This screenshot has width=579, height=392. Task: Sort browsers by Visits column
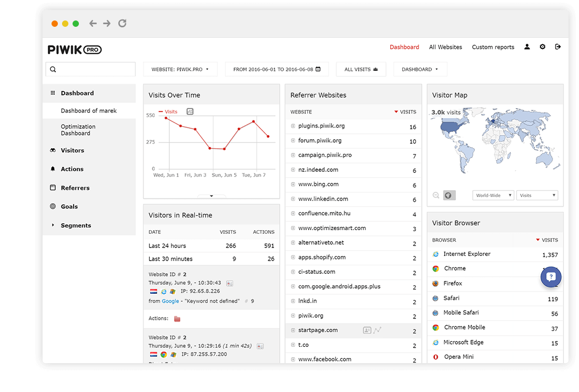[x=547, y=240]
